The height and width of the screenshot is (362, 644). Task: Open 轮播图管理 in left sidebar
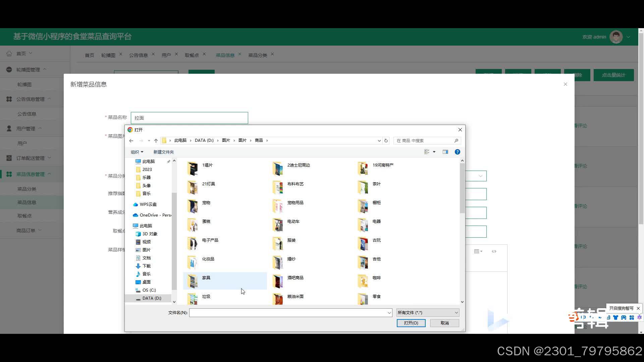click(x=28, y=70)
